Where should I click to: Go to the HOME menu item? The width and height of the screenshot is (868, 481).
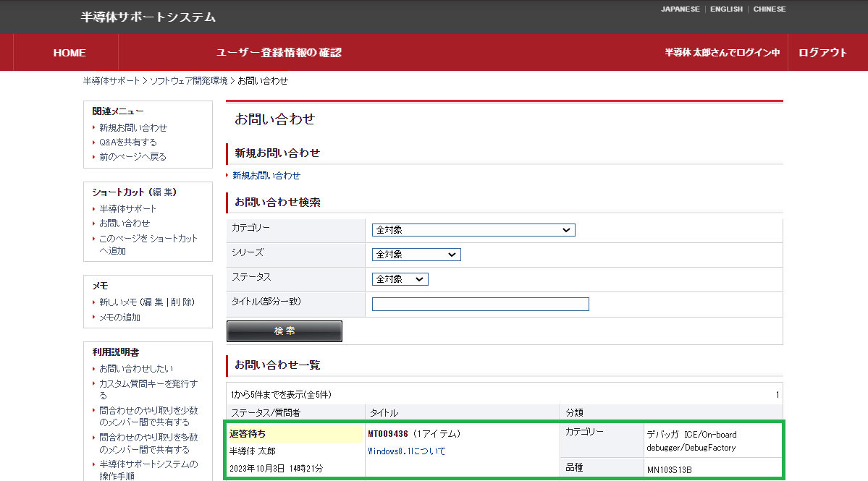[x=69, y=53]
